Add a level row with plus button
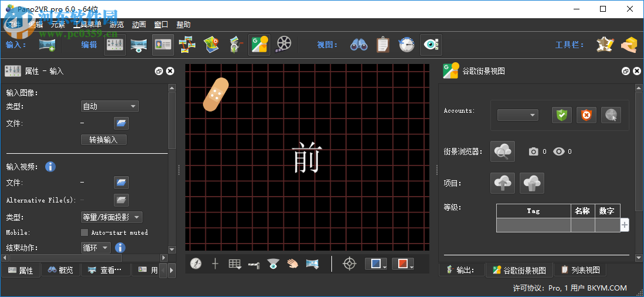This screenshot has height=297, width=644. 624,225
